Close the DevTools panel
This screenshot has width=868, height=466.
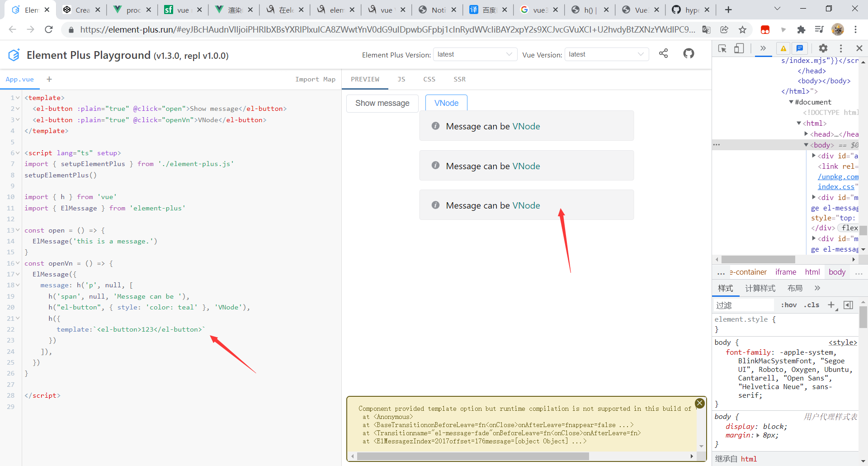(859, 48)
